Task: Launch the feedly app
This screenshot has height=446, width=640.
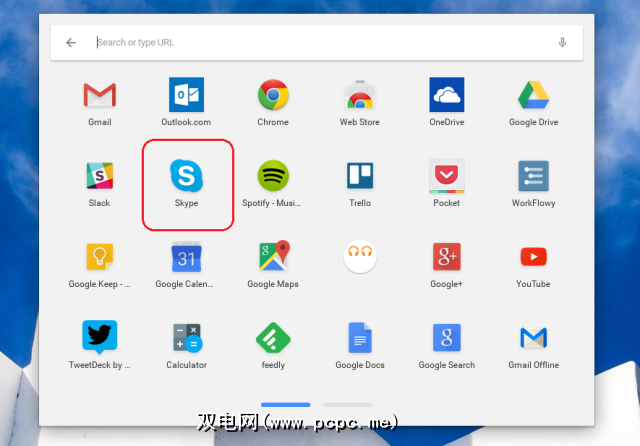Action: point(273,338)
